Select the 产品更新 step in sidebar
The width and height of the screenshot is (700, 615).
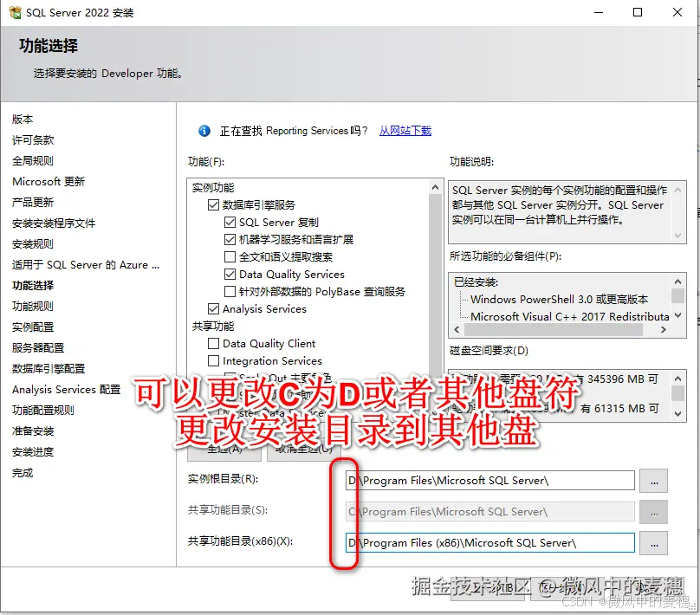[x=33, y=202]
